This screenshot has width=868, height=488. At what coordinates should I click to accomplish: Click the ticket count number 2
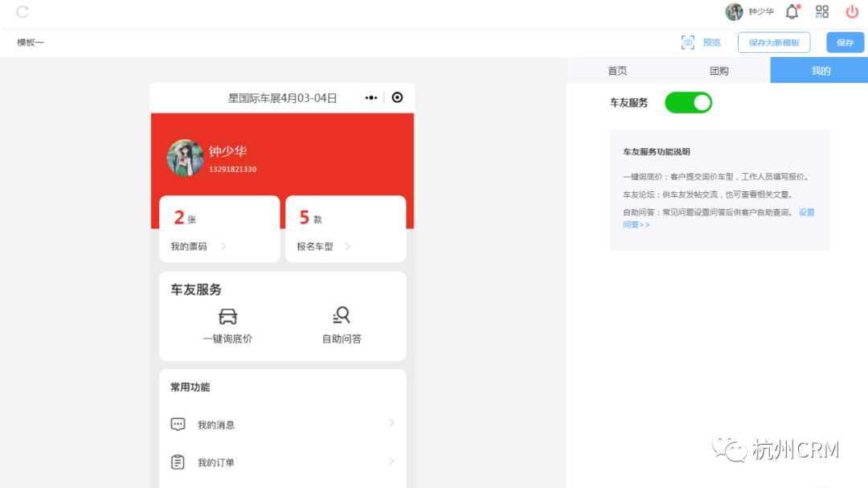tap(178, 217)
